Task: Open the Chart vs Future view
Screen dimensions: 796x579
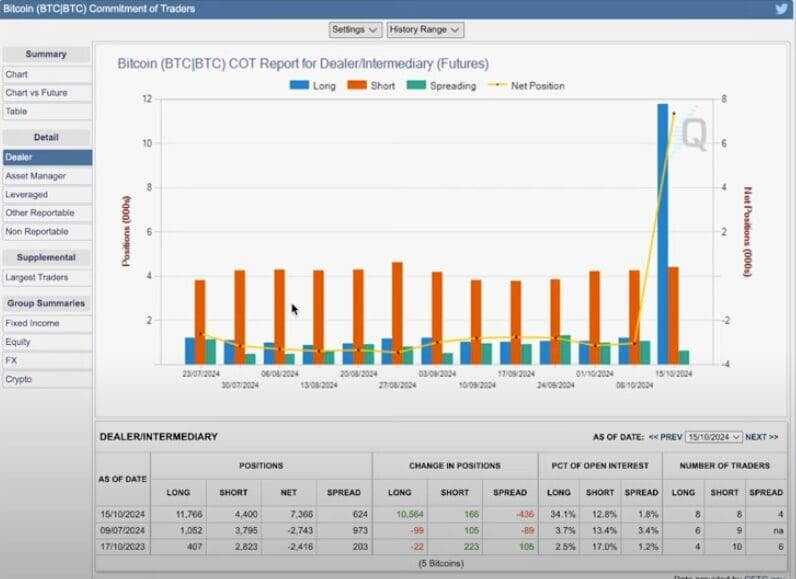Action: tap(47, 93)
